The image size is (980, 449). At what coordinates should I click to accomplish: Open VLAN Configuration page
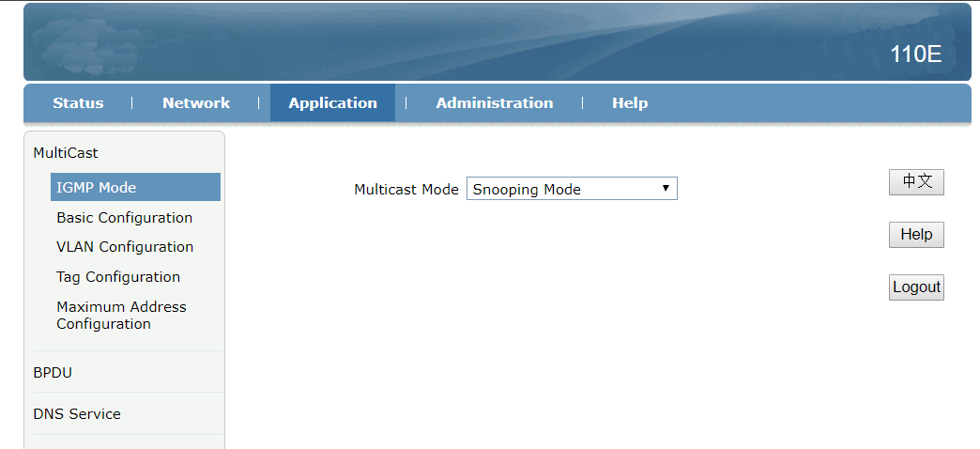[125, 247]
